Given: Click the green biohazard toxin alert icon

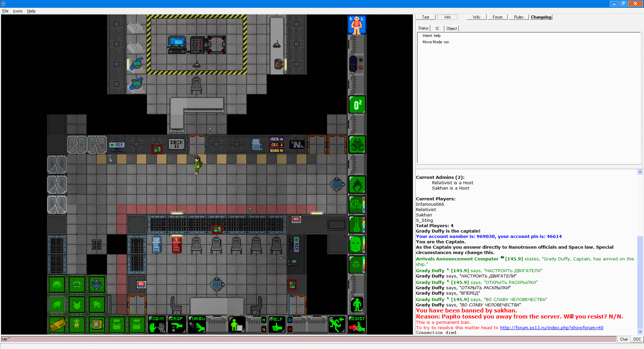Looking at the screenshot, I should click(x=357, y=145).
